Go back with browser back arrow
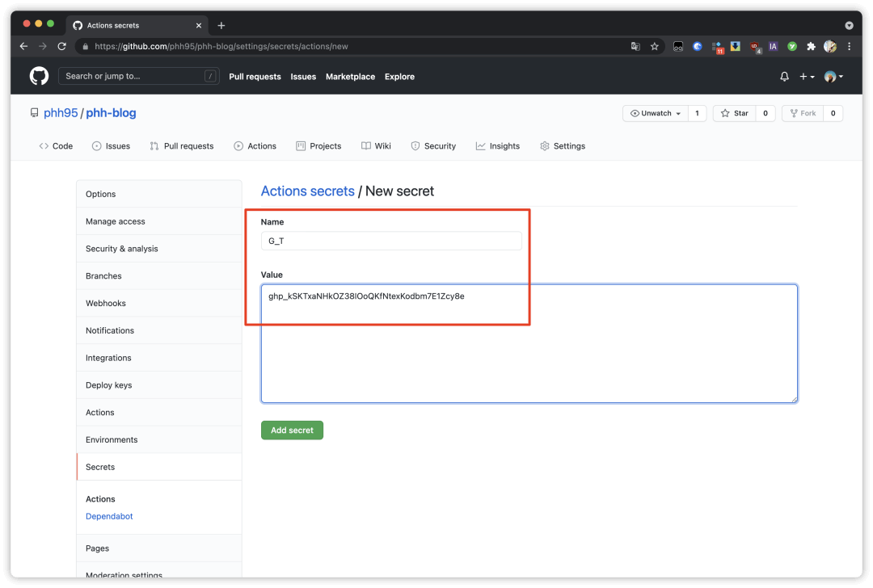The image size is (873, 588). [23, 46]
